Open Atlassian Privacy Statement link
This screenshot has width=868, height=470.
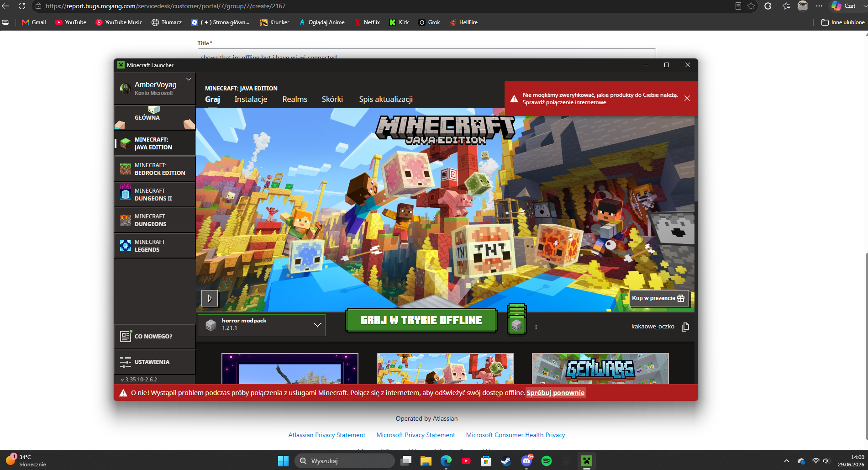coord(327,435)
